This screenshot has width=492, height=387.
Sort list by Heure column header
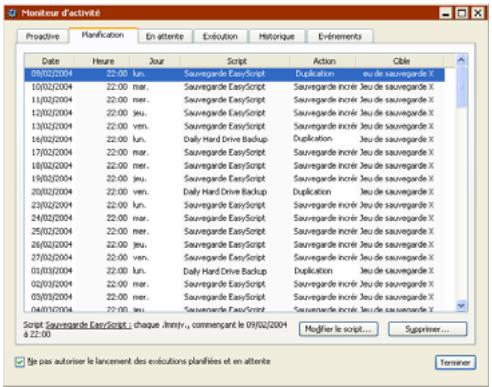(x=103, y=61)
